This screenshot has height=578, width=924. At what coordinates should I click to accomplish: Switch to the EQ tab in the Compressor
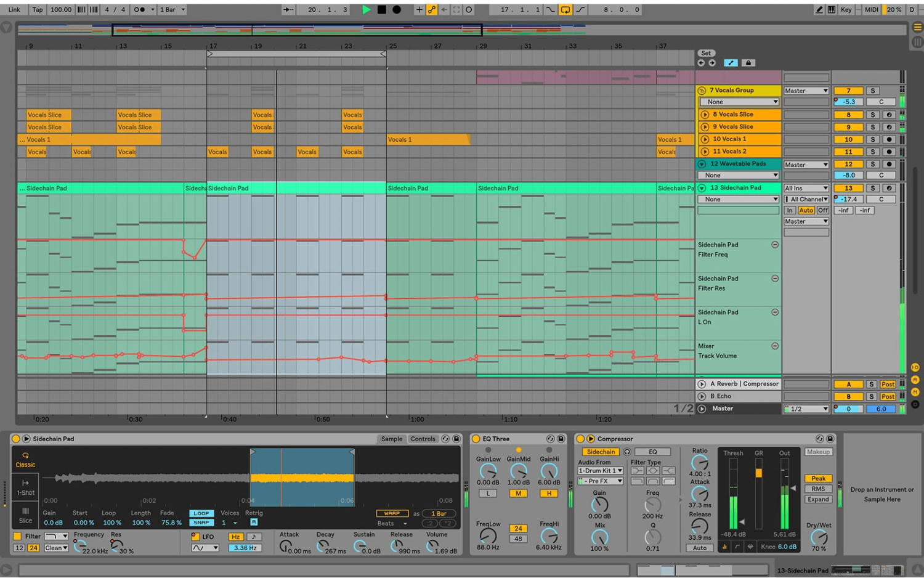pos(652,452)
